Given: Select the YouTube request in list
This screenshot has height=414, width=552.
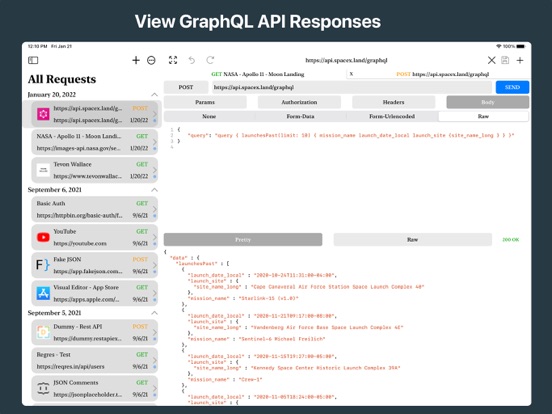Looking at the screenshot, I should (x=94, y=237).
